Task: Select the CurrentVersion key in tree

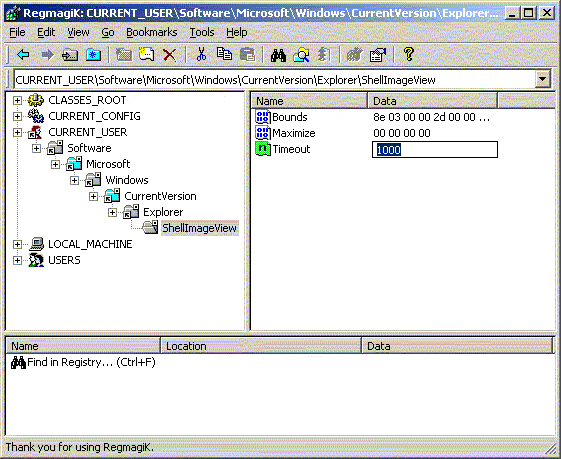Action: 160,196
